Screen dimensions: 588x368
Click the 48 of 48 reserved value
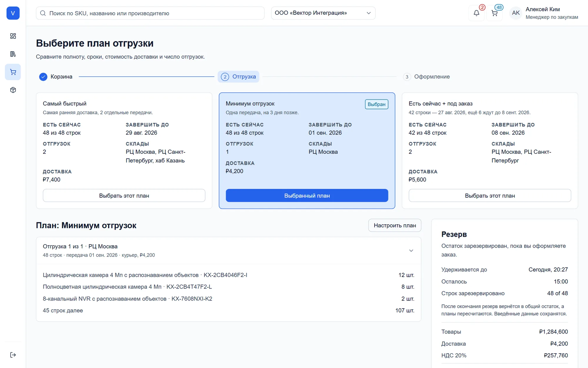tap(557, 293)
